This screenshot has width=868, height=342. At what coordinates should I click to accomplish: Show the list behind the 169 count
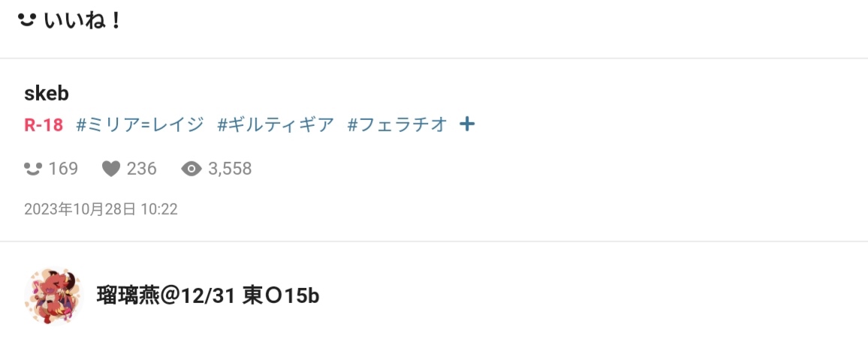click(x=63, y=169)
